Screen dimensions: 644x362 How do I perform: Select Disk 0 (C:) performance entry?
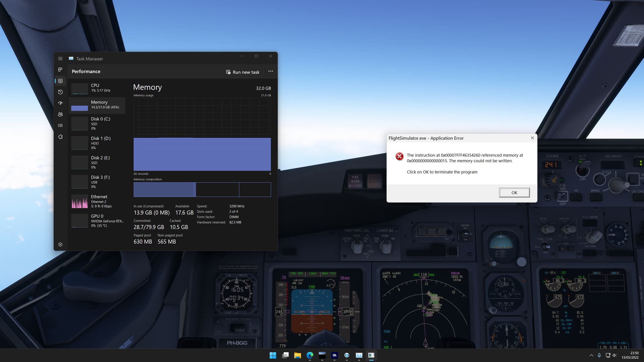(97, 123)
